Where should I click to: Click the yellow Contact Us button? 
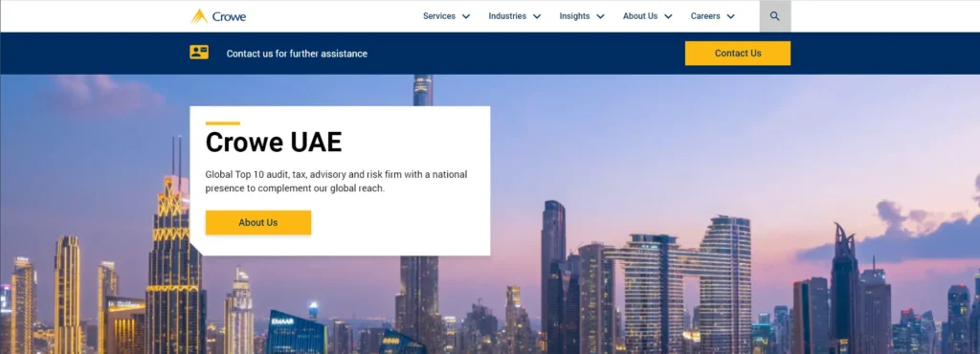pyautogui.click(x=738, y=53)
